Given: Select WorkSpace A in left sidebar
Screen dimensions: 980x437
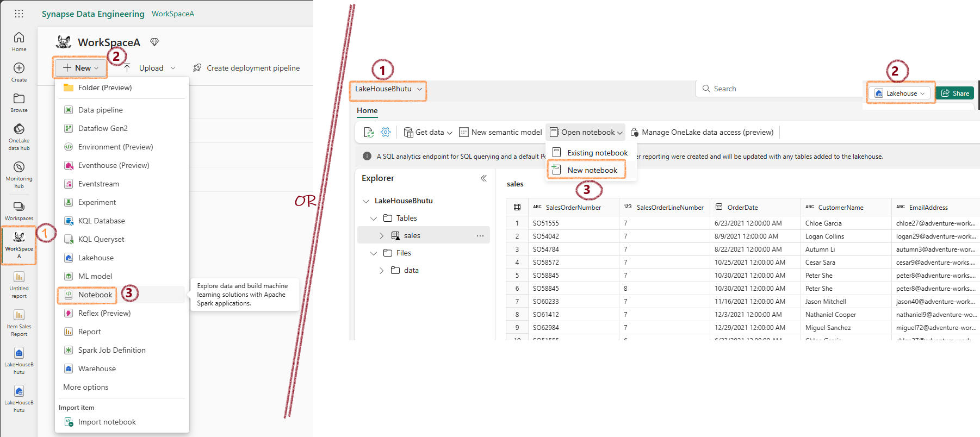Looking at the screenshot, I should click(19, 245).
